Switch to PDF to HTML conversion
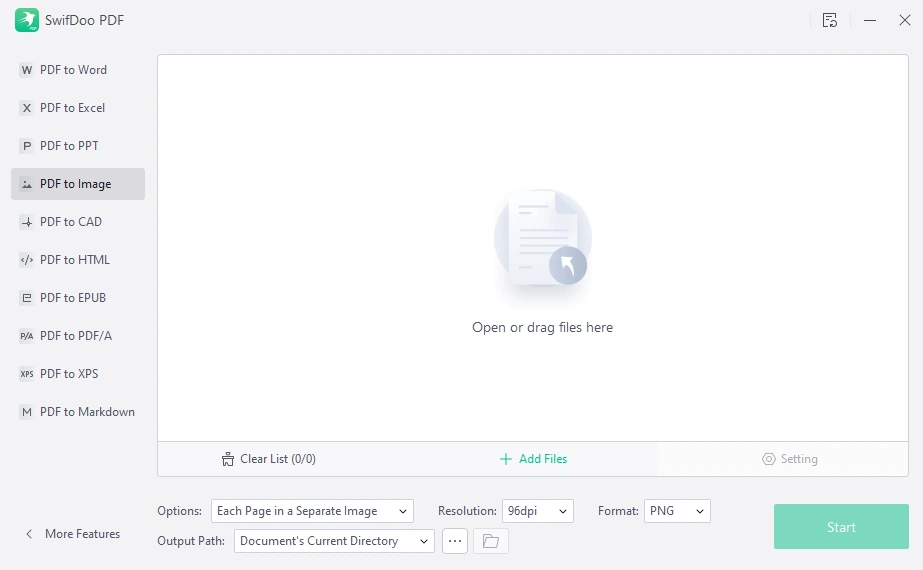This screenshot has height=570, width=923. (x=78, y=260)
